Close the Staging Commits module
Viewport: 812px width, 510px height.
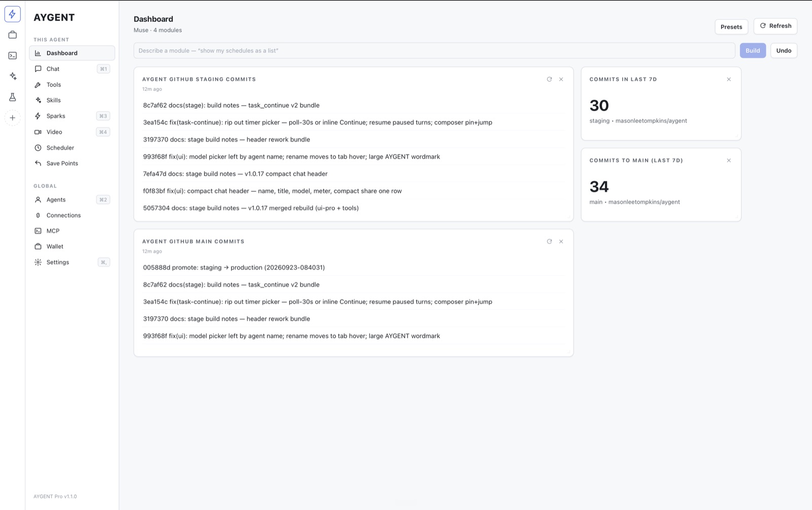click(561, 79)
